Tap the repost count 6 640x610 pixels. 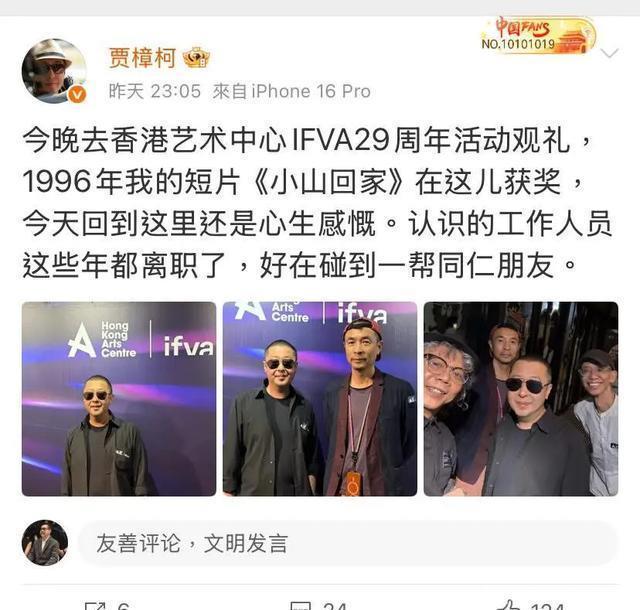coord(123,606)
